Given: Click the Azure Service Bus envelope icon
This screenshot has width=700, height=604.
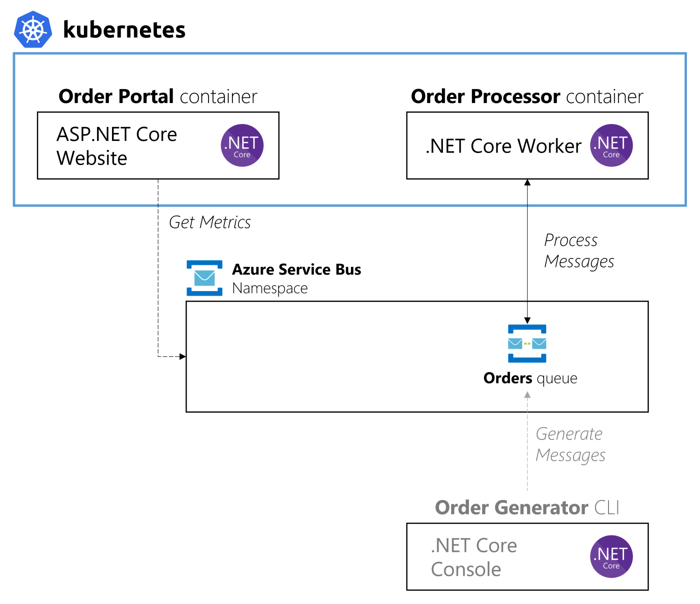Looking at the screenshot, I should (204, 278).
